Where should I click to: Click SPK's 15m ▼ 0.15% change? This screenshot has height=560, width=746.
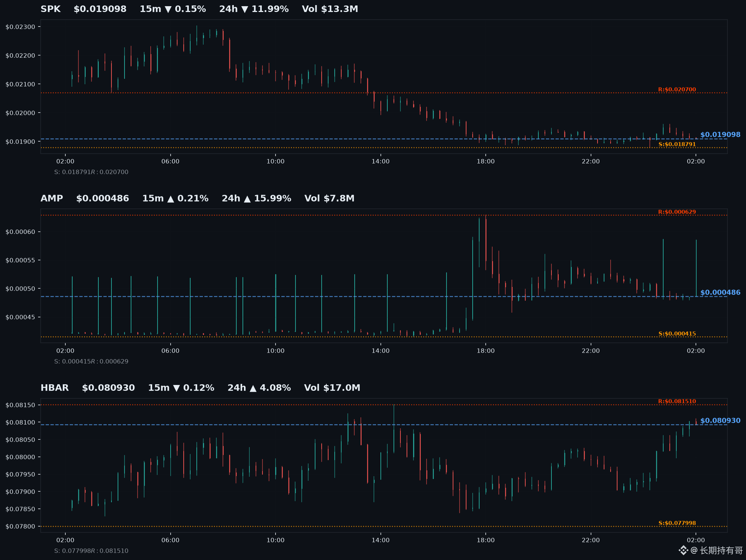173,9
